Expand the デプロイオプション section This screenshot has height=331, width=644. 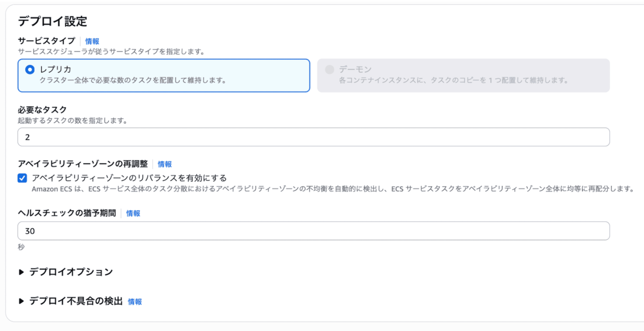click(64, 272)
